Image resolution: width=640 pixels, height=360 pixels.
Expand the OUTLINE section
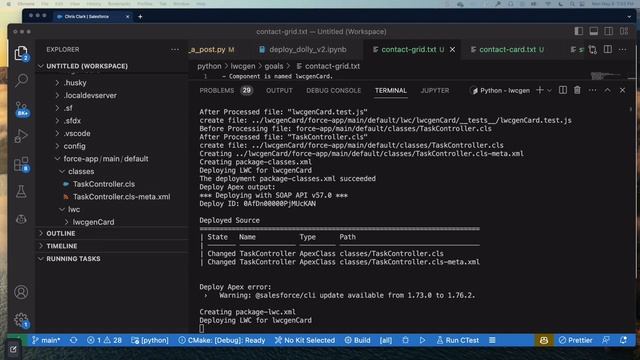pyautogui.click(x=60, y=233)
